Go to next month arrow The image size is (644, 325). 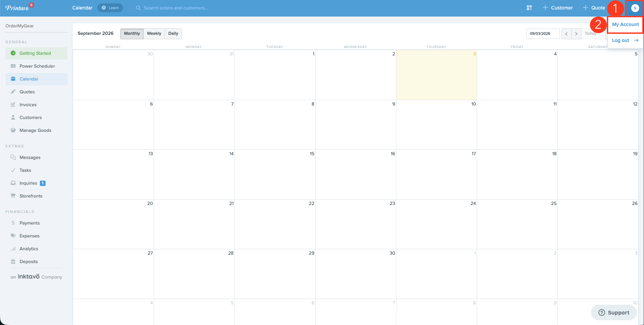pyautogui.click(x=576, y=33)
